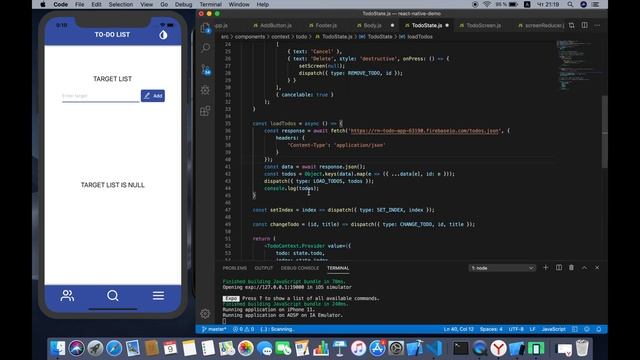
Task: Open the App Store from the dock
Action: pos(378,348)
